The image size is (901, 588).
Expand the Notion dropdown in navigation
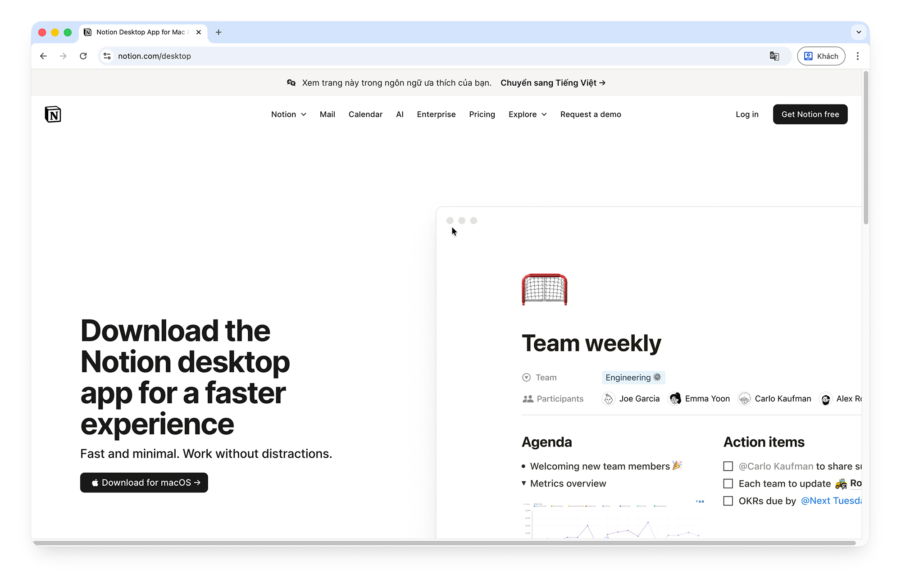[288, 114]
